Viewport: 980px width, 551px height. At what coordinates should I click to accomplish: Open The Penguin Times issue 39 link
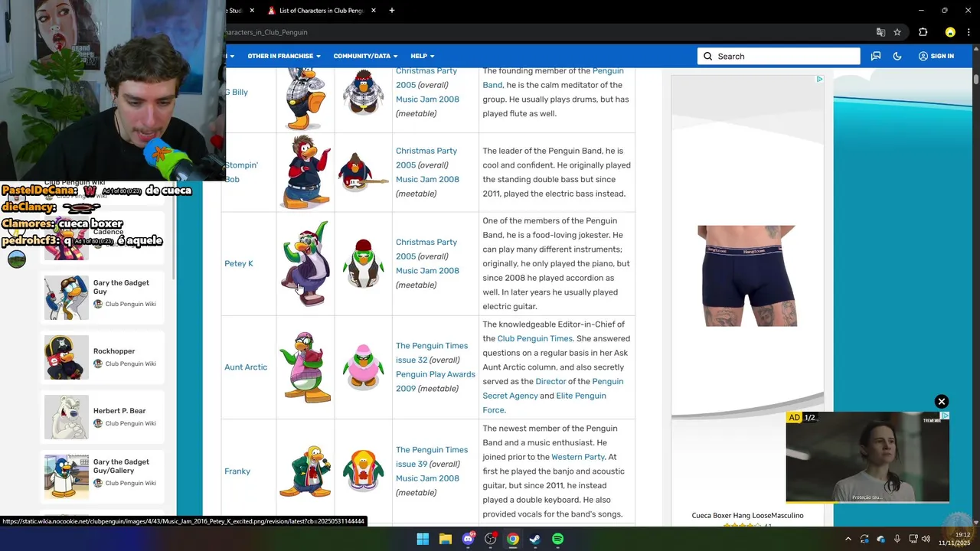(431, 457)
